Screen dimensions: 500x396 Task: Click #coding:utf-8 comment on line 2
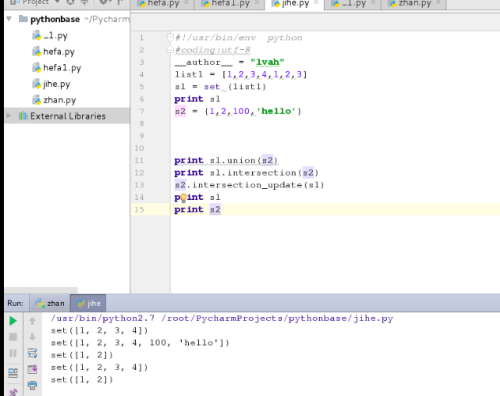tap(212, 50)
